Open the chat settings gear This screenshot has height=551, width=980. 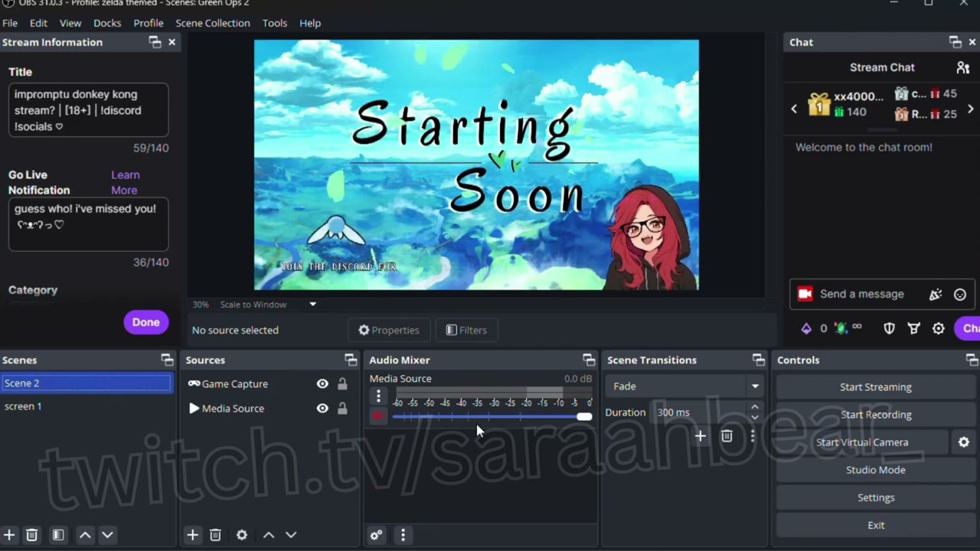click(x=939, y=328)
